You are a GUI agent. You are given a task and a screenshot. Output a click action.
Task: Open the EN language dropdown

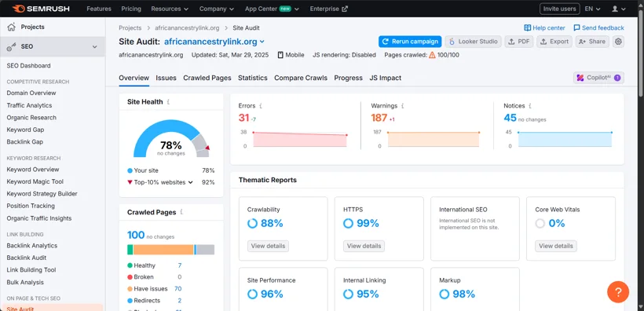(x=592, y=9)
